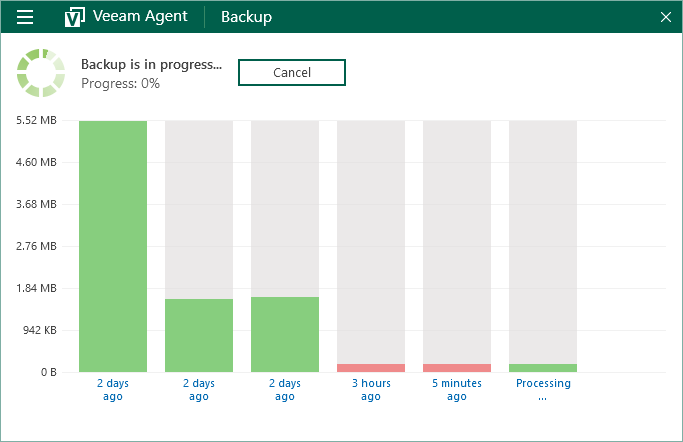Open the "5 minutes ago" backup session link
The height and width of the screenshot is (442, 683).
tap(457, 390)
